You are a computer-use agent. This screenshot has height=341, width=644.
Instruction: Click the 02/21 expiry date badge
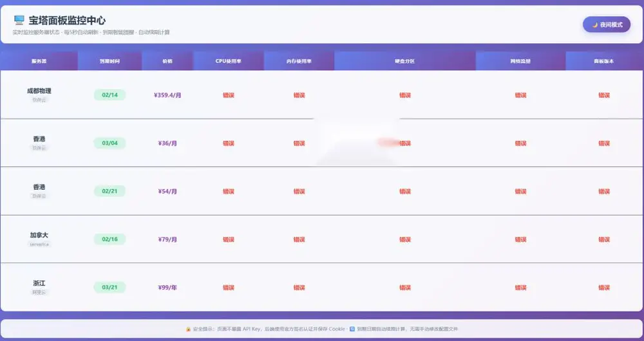109,191
